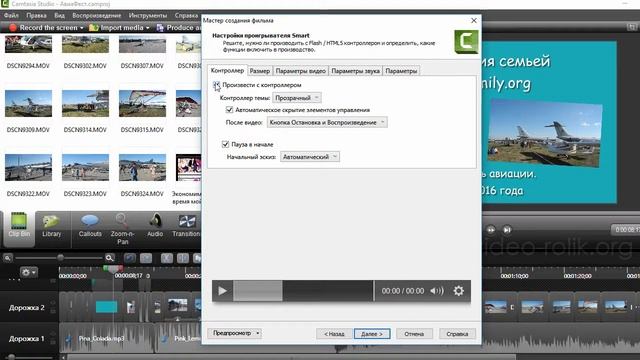Click the red Record the screen icon
The height and width of the screenshot is (360, 640).
[13, 28]
